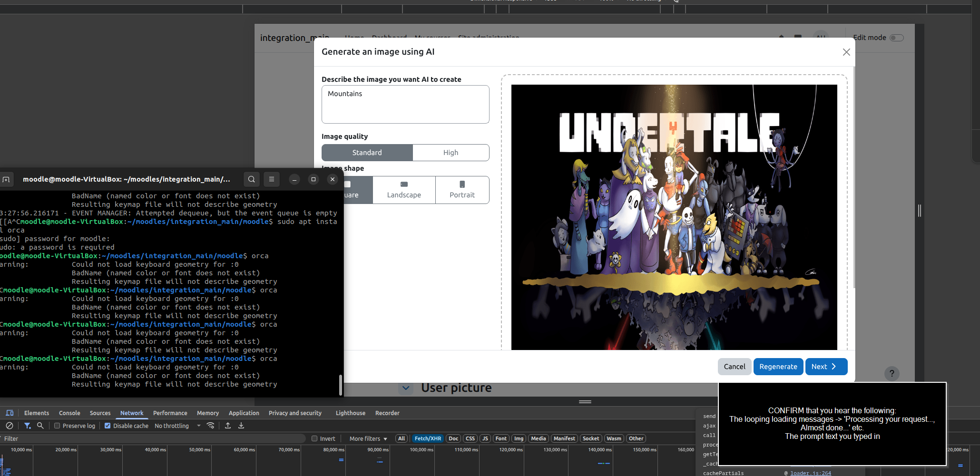Close the Generate image dialog

[x=846, y=52]
